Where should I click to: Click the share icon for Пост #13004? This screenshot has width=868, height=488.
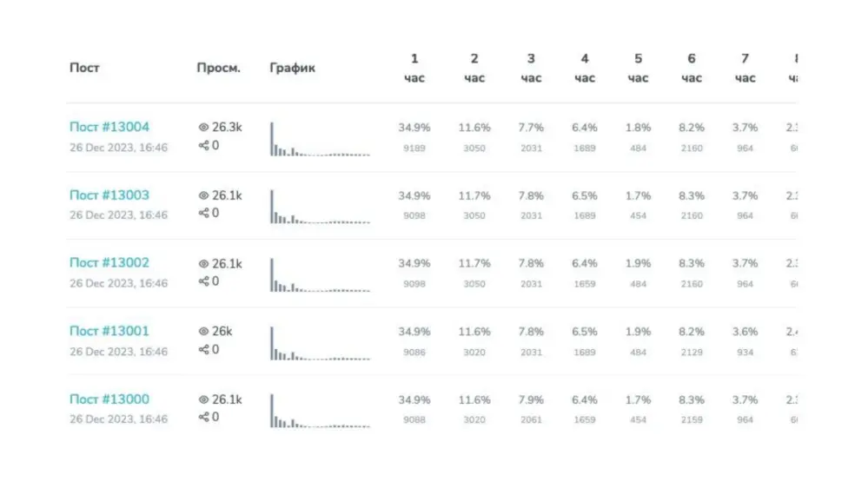pyautogui.click(x=204, y=146)
